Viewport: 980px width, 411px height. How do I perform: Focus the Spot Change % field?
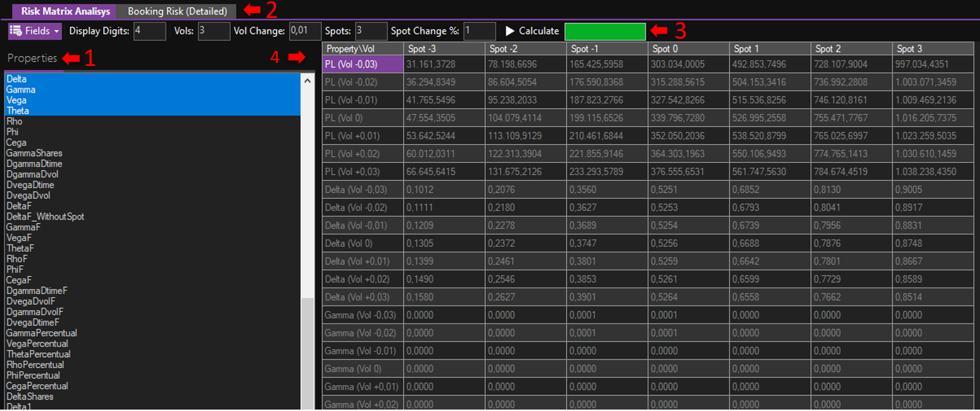(x=479, y=31)
